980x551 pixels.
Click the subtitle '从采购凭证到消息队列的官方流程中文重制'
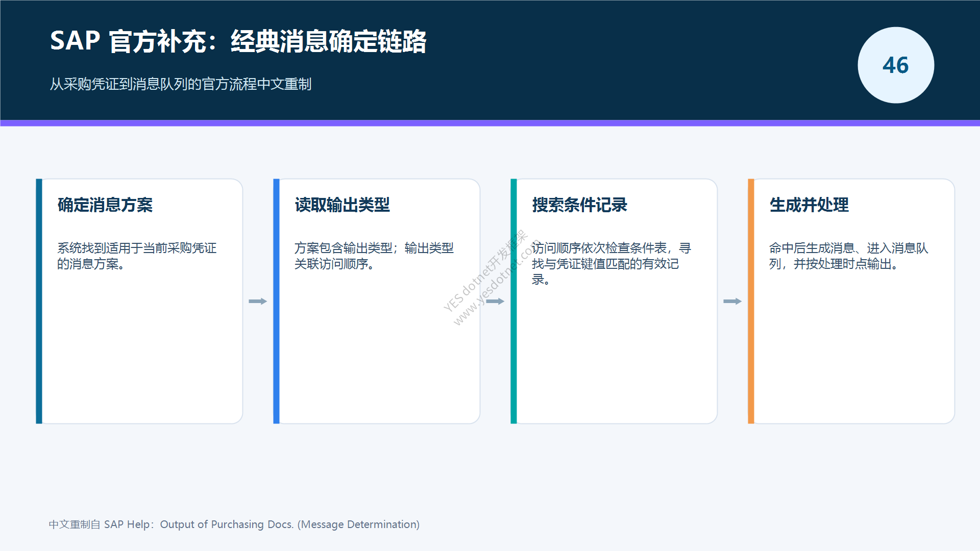pos(180,84)
